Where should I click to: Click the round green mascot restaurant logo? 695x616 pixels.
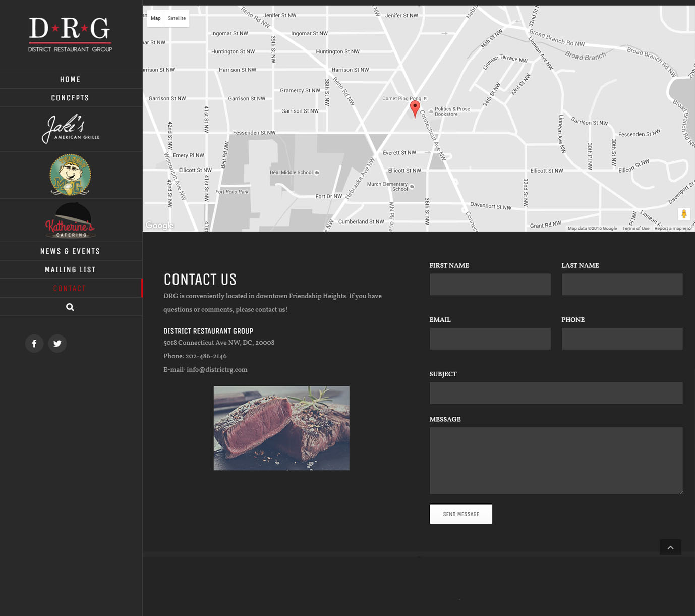click(x=70, y=175)
